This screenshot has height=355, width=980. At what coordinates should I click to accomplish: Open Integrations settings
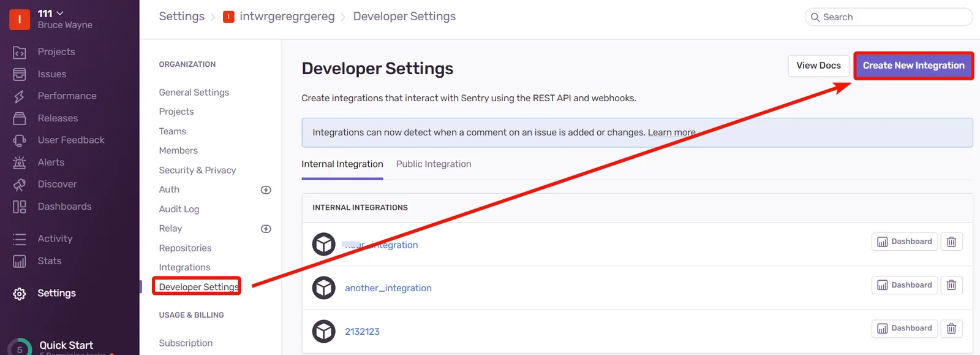click(184, 267)
